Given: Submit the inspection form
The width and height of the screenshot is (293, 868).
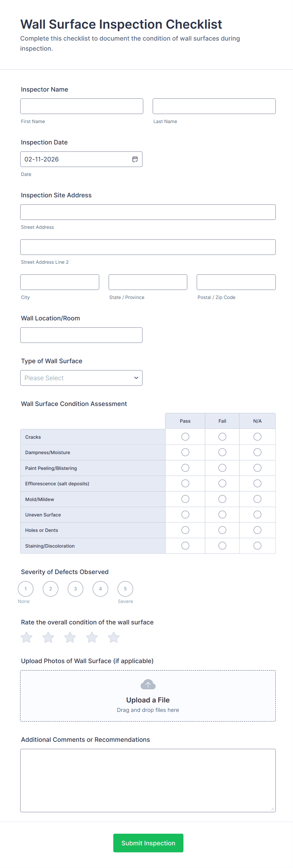Looking at the screenshot, I should pos(148,843).
